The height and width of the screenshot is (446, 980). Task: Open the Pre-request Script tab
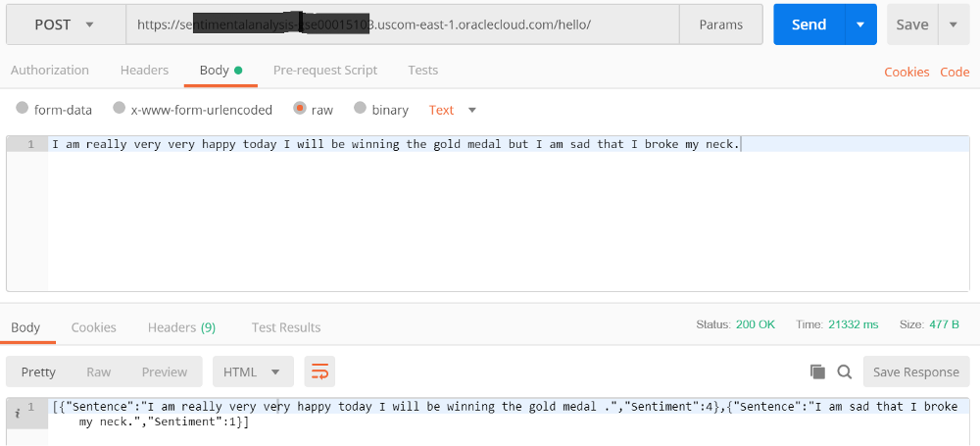pos(325,70)
